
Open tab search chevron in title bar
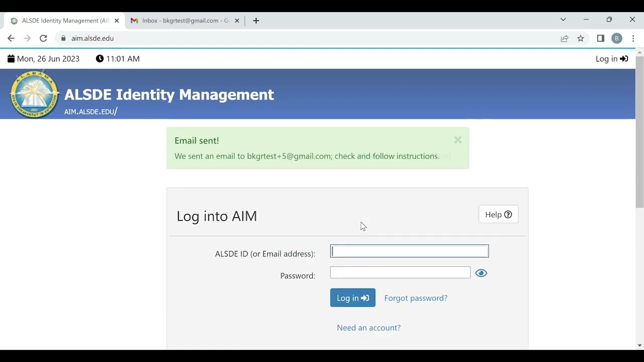(x=563, y=20)
